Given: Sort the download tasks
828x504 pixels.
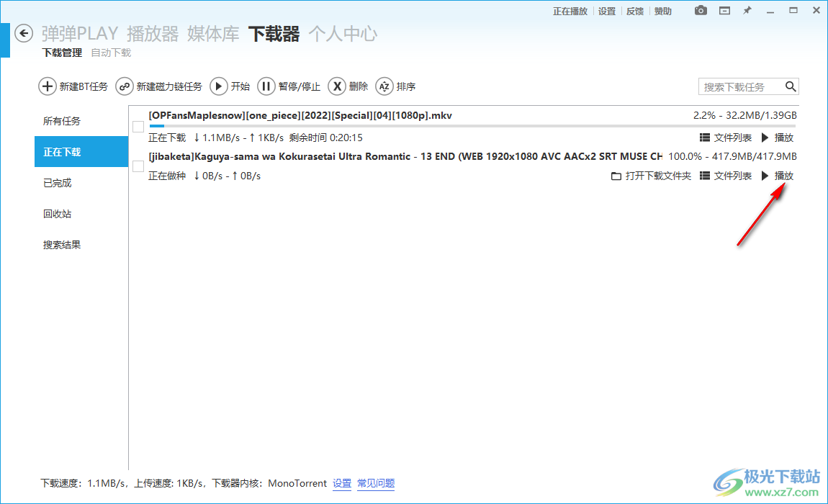Looking at the screenshot, I should (395, 86).
